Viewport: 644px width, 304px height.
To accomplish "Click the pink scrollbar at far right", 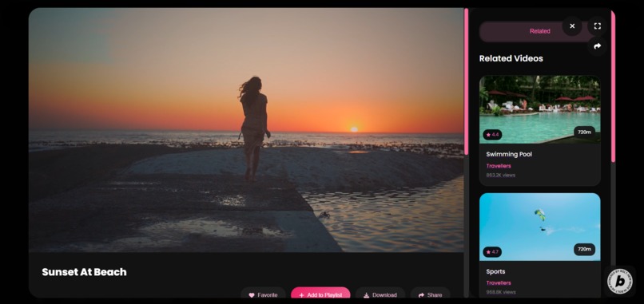I will point(613,86).
